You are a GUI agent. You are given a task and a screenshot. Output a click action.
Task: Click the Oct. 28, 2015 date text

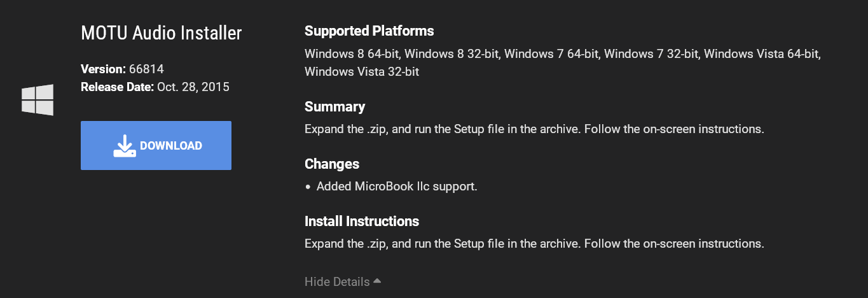click(193, 87)
